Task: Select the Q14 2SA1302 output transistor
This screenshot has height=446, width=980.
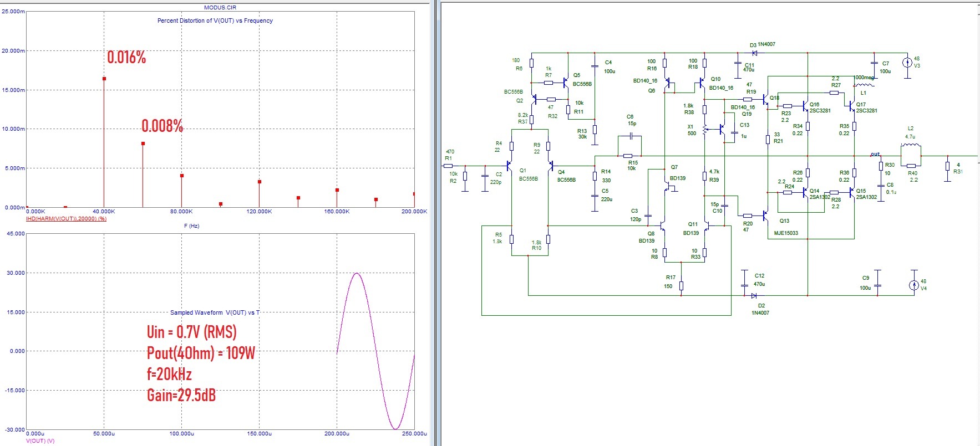Action: tap(805, 192)
